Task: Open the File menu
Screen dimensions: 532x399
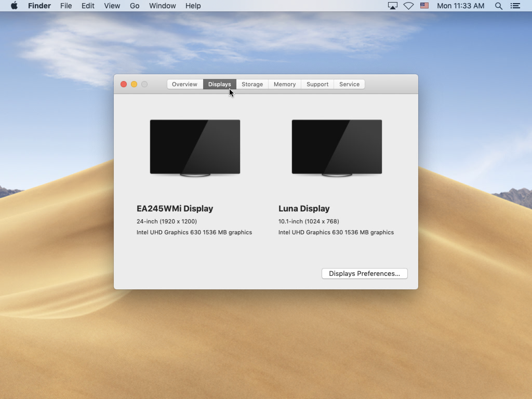Action: pos(66,6)
